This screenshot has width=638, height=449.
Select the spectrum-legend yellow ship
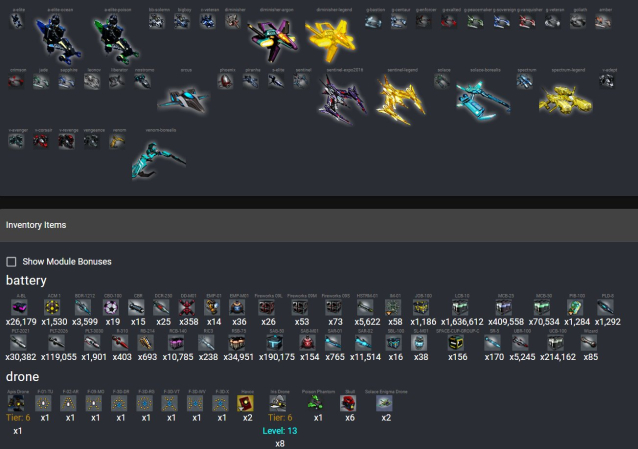[566, 100]
